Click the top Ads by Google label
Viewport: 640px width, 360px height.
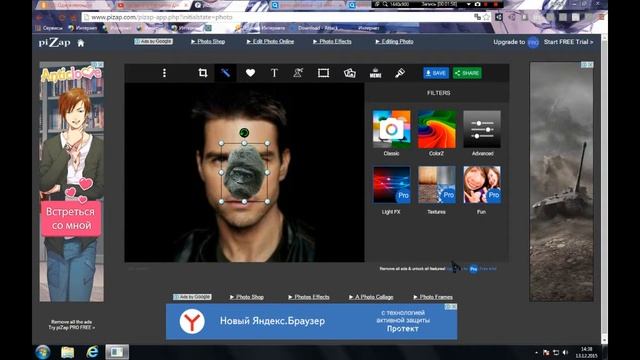coord(153,42)
